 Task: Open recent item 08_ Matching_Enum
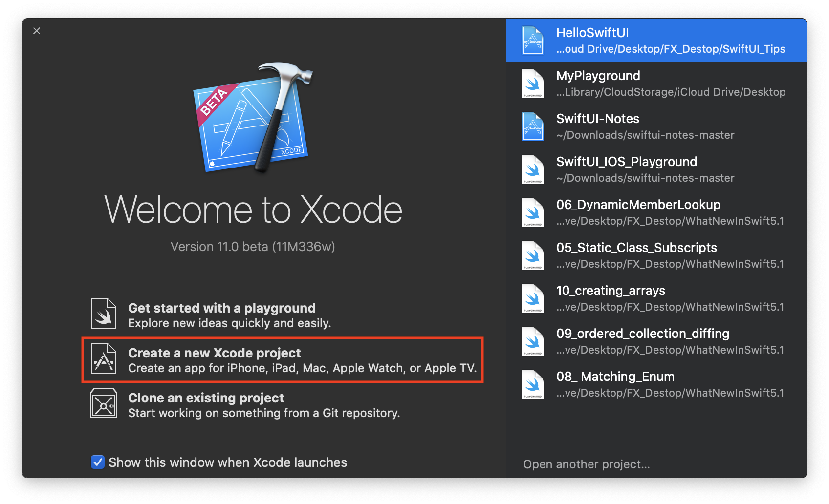pos(656,384)
